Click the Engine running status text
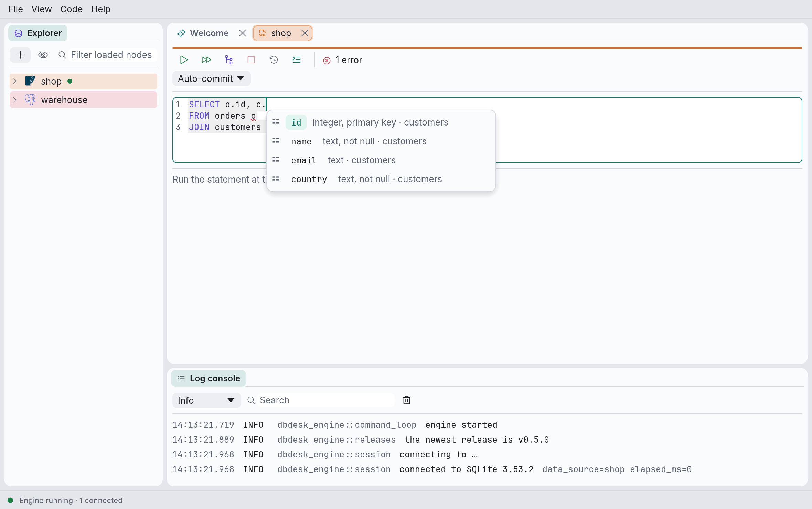 (x=71, y=500)
